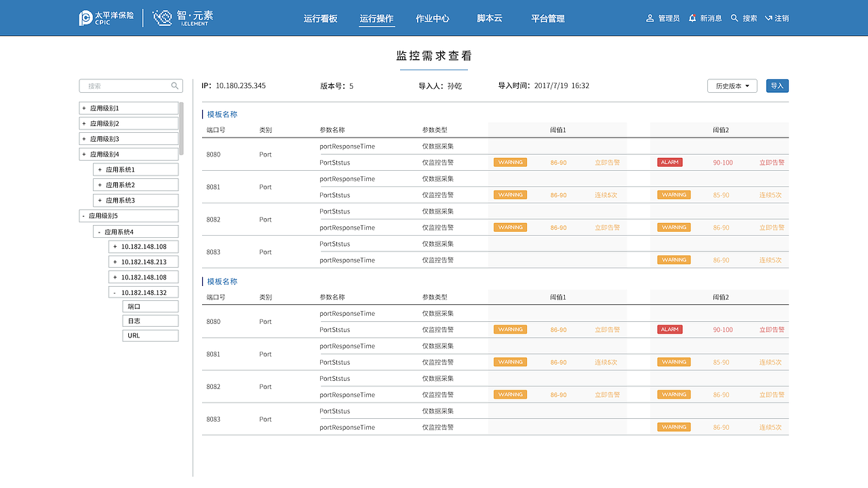Open the 管理员 user account icon
The width and height of the screenshot is (868, 488).
coord(650,18)
